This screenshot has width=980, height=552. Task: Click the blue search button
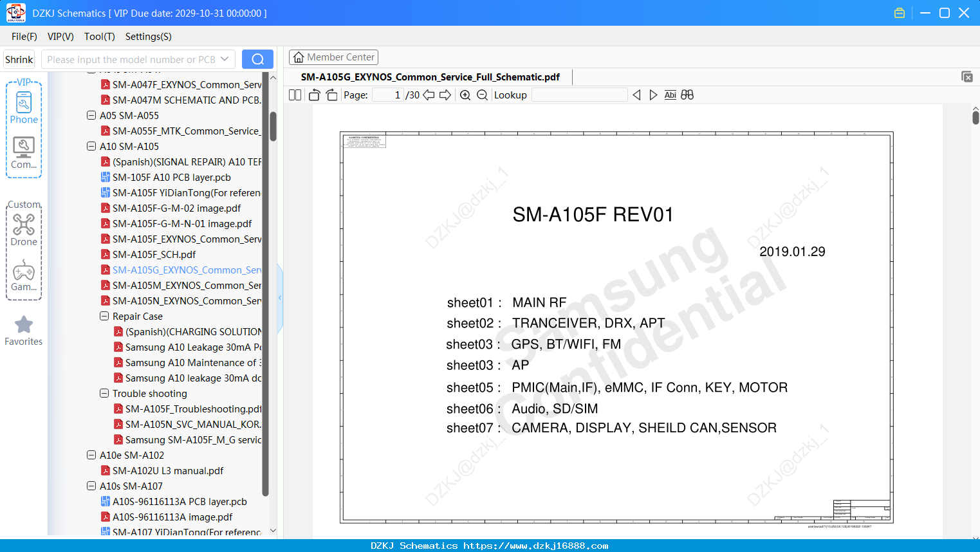(257, 59)
